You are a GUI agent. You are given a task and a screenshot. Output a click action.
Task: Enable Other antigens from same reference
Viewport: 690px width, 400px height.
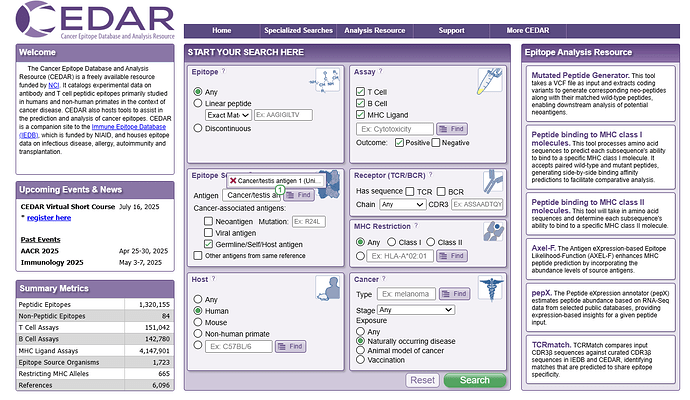[x=198, y=255]
